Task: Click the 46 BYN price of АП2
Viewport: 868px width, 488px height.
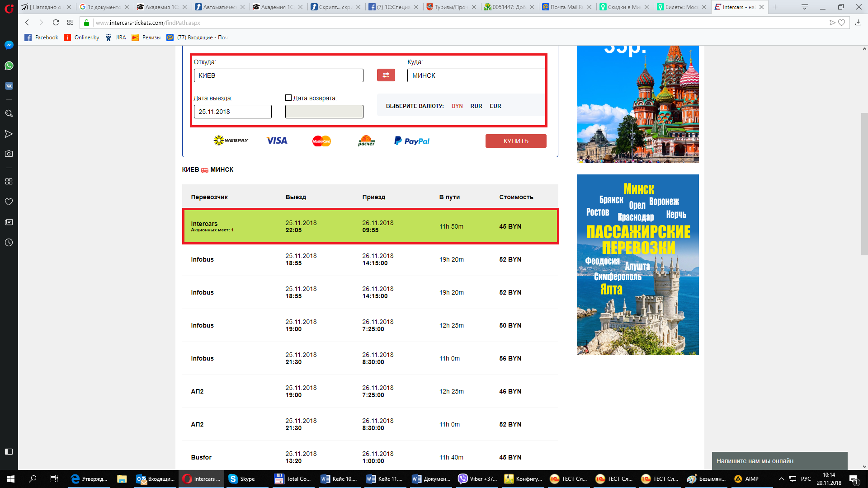Action: pyautogui.click(x=510, y=391)
